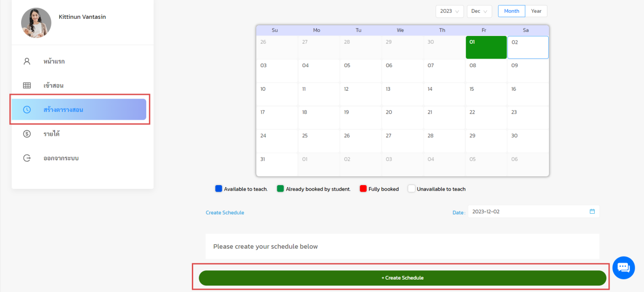
Task: Switch calendar to Month view
Action: (x=512, y=11)
